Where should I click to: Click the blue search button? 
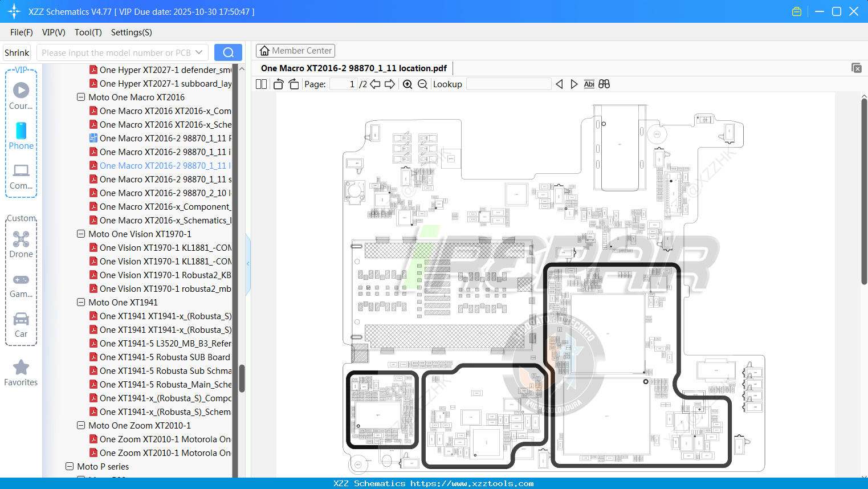[x=228, y=52]
